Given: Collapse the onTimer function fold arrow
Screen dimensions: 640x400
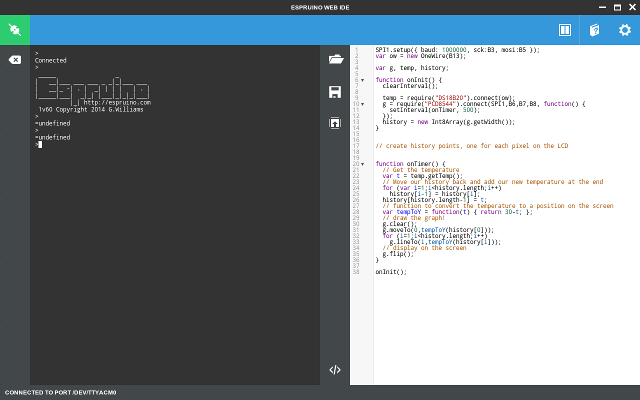Looking at the screenshot, I should [362, 164].
